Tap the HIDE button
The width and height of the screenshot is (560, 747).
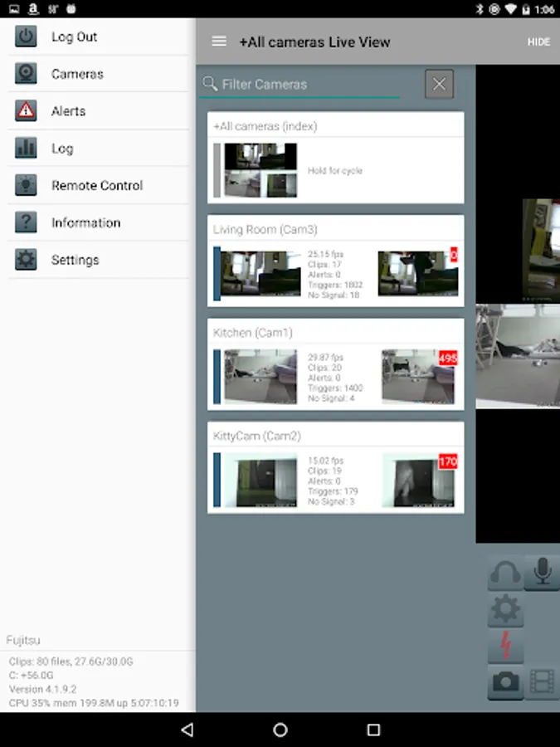(x=538, y=42)
